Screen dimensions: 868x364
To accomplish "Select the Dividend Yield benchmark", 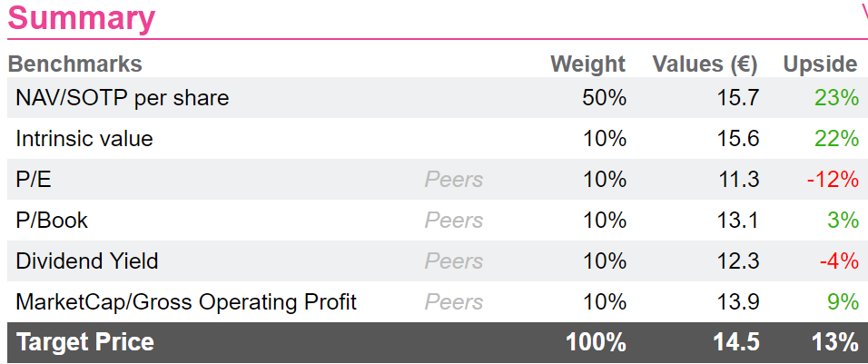I will coord(87,261).
